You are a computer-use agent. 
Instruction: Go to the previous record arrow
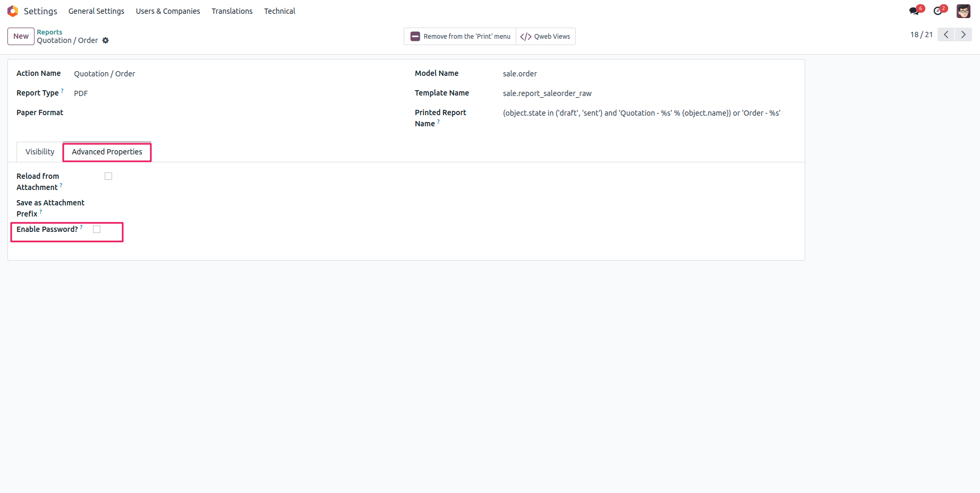point(946,34)
